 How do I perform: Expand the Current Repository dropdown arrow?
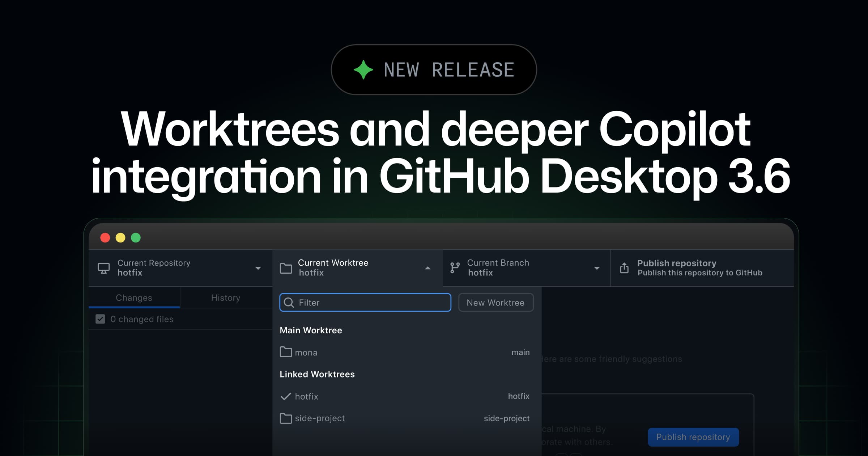click(258, 268)
